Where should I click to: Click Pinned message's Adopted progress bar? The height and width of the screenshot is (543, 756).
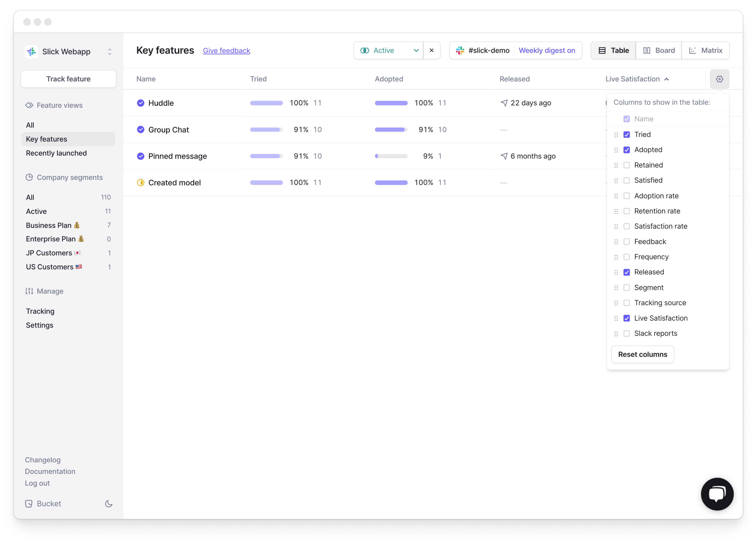coord(391,156)
